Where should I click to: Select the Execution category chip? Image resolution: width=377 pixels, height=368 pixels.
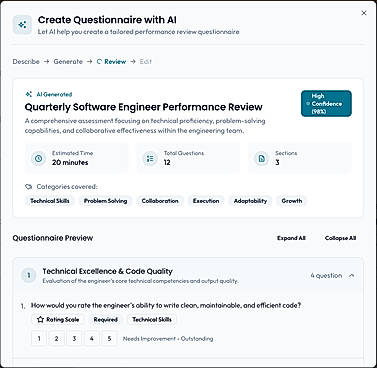click(206, 201)
